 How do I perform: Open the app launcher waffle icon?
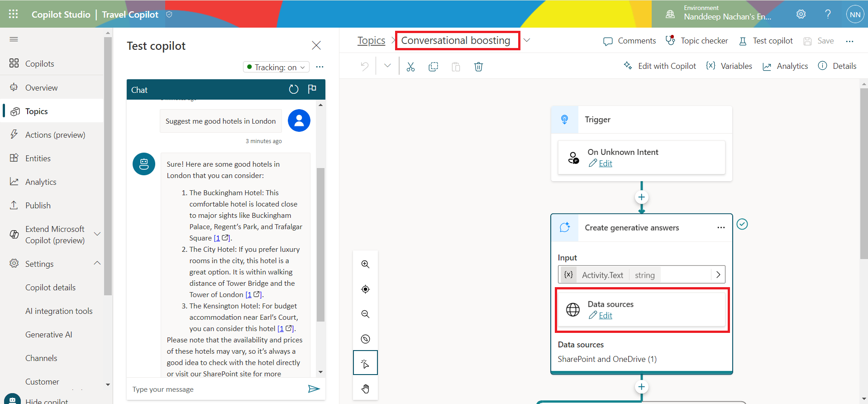14,14
